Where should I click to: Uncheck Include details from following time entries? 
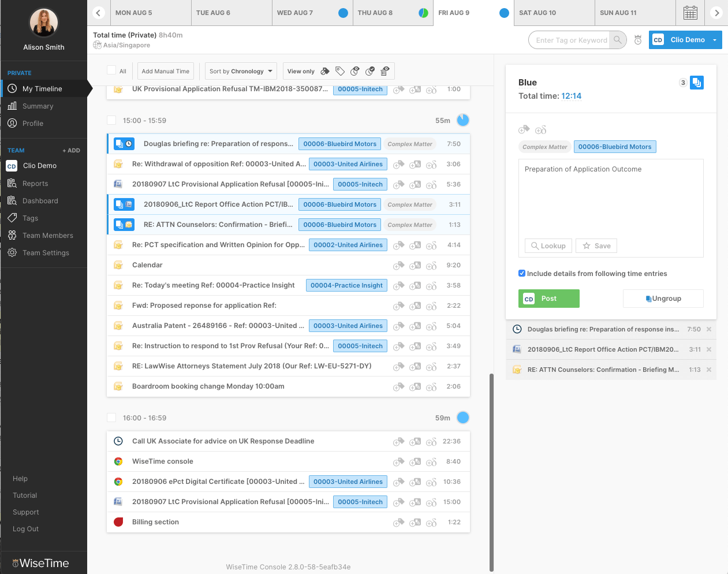(x=522, y=274)
